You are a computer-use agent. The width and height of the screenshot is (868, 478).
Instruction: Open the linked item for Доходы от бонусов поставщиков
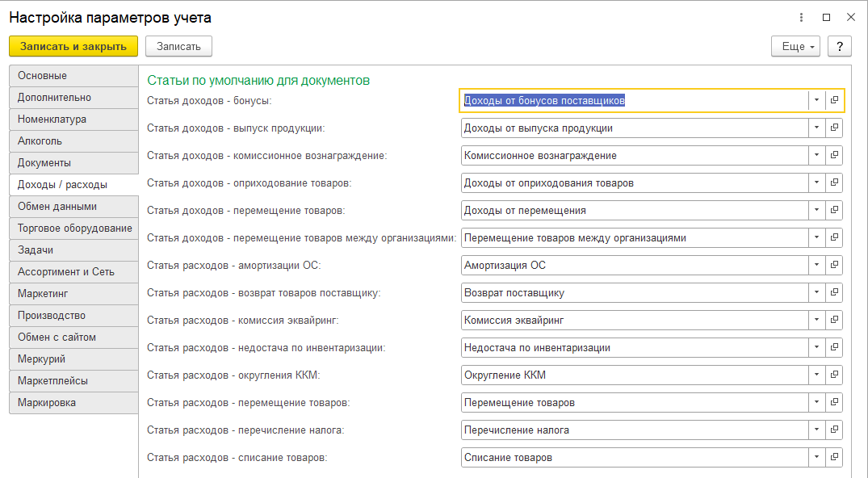point(834,100)
